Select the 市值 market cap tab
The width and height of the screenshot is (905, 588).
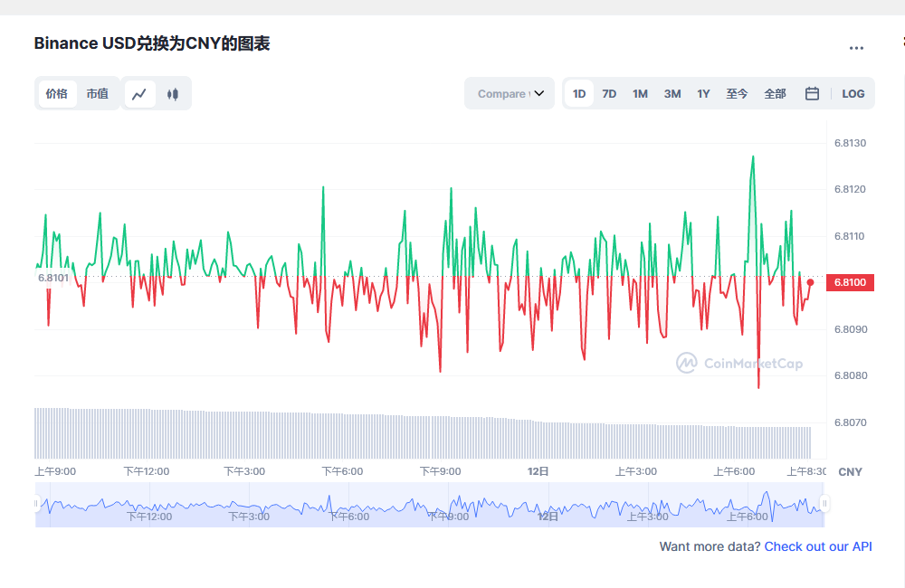point(98,93)
